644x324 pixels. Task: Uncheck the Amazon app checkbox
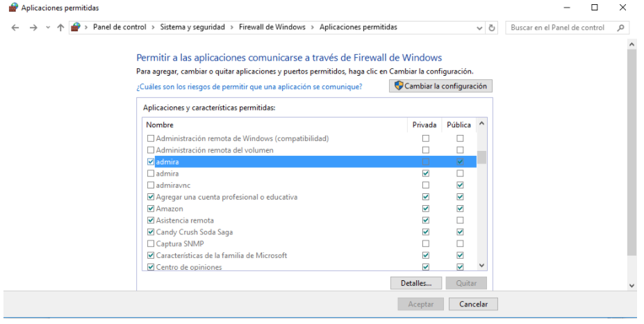tap(151, 209)
